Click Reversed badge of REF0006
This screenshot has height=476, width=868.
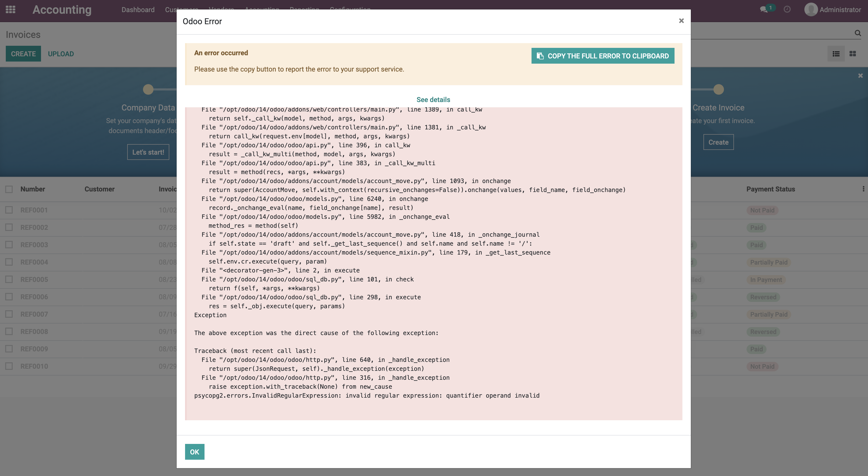point(763,297)
